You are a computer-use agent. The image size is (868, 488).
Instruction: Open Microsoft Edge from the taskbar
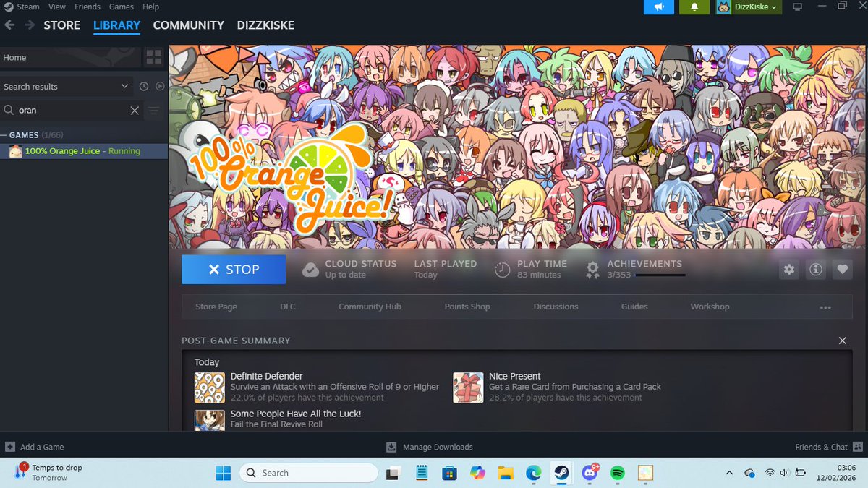coord(534,473)
